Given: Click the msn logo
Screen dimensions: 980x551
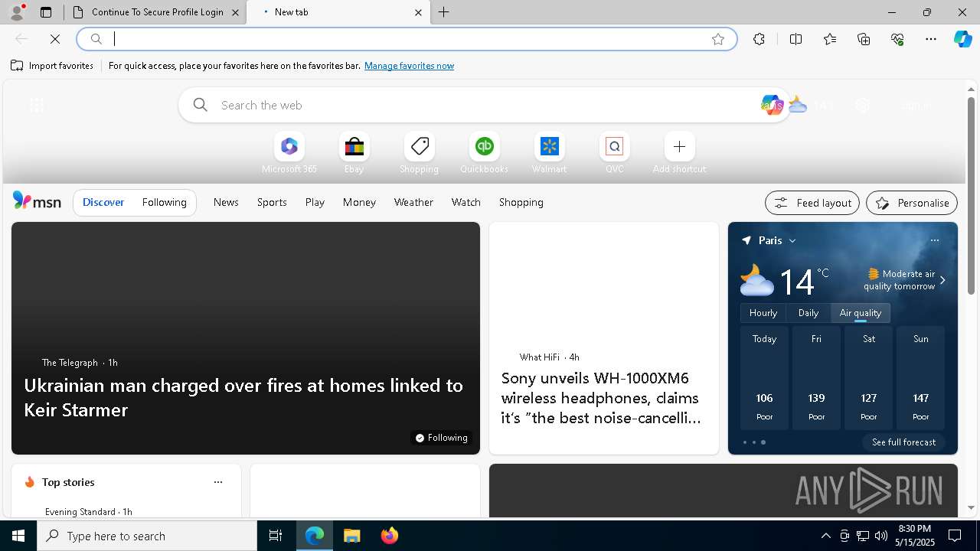Looking at the screenshot, I should click(37, 201).
